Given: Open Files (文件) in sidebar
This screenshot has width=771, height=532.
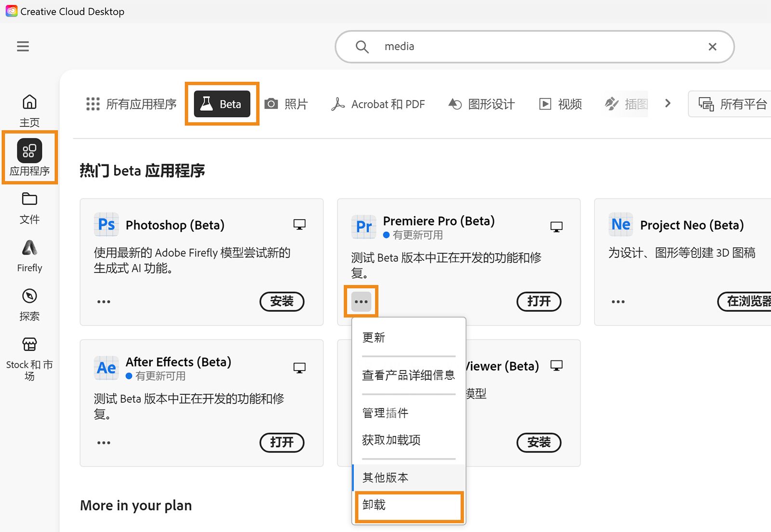Looking at the screenshot, I should [x=29, y=208].
